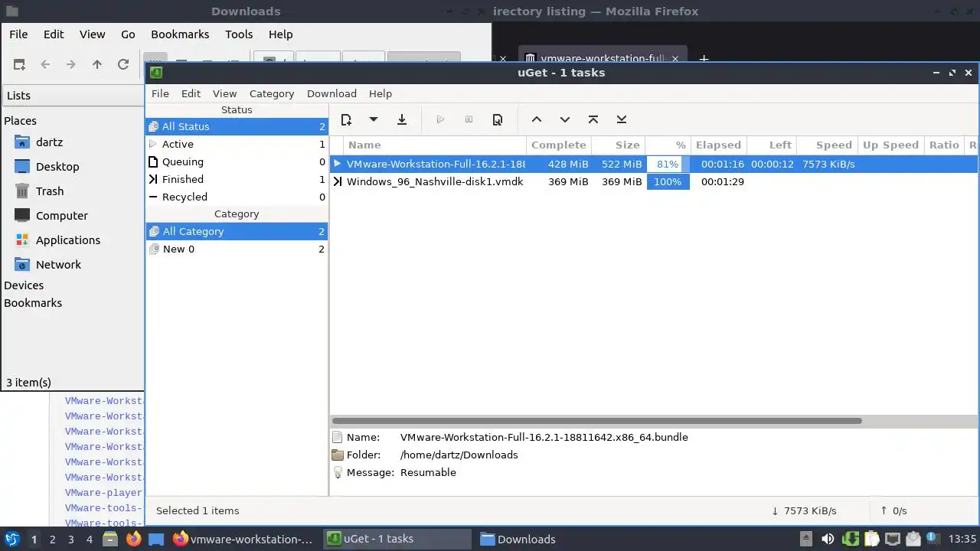Click the reload icon in file manager toolbar
Viewport: 980px width, 551px height.
point(122,64)
